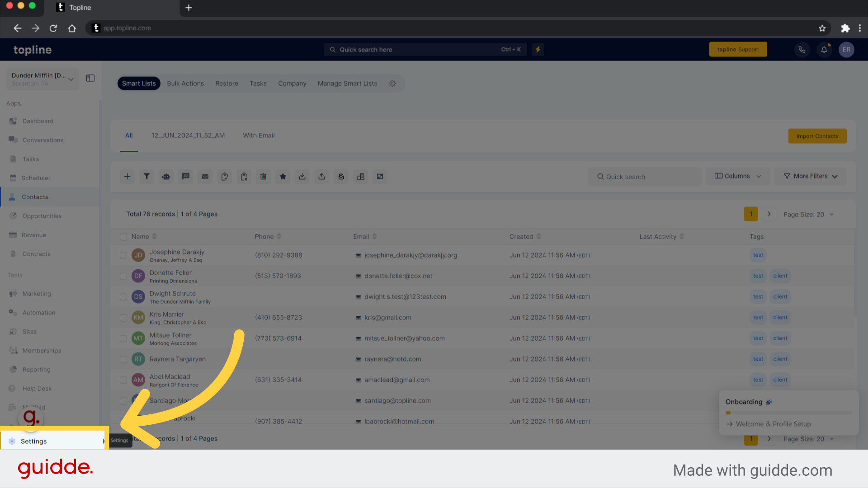The height and width of the screenshot is (488, 868).
Task: Toggle checkbox for Donette Foller row
Action: (123, 276)
